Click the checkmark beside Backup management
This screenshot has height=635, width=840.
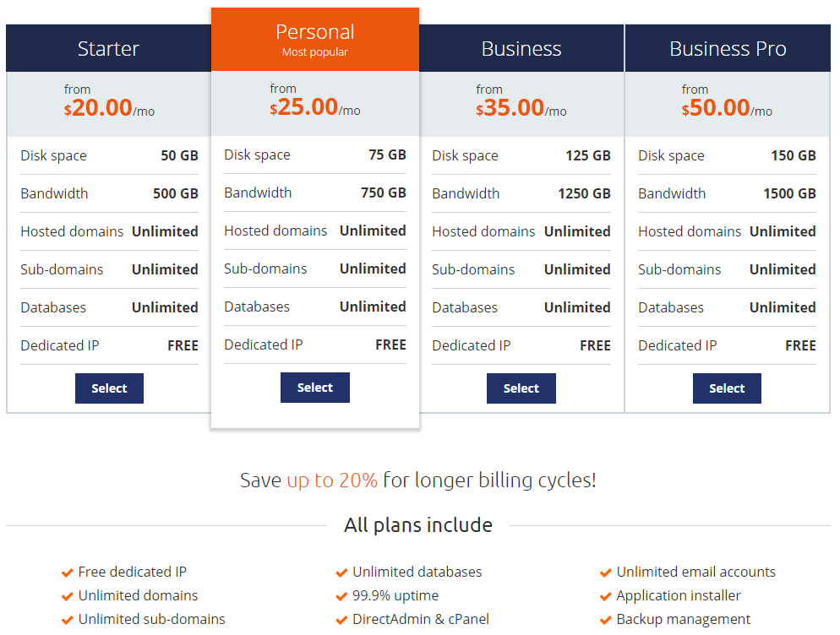(x=605, y=619)
